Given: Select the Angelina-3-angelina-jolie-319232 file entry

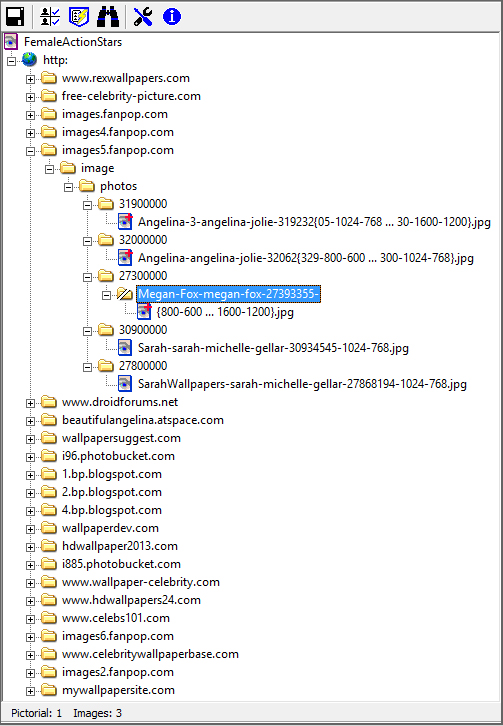Looking at the screenshot, I should [314, 222].
